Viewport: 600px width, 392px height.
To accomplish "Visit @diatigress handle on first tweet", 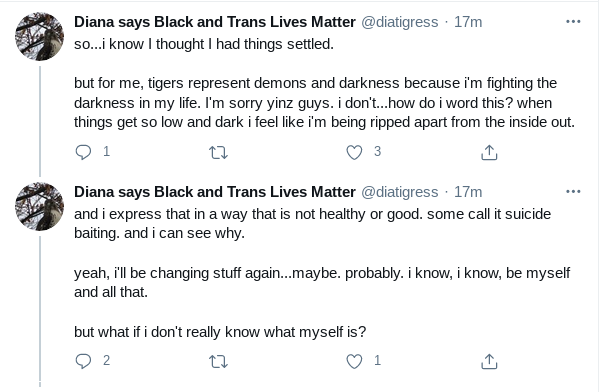I will (x=399, y=22).
